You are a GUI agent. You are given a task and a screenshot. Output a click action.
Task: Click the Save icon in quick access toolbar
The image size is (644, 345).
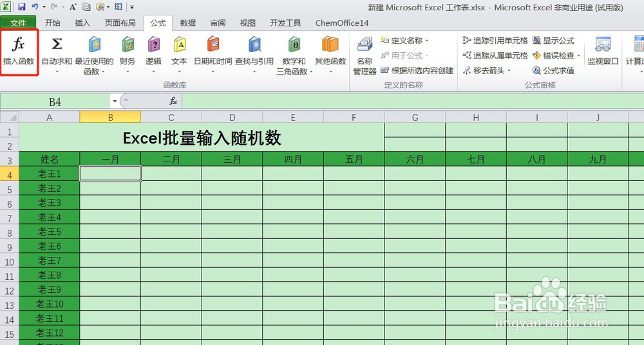click(21, 6)
